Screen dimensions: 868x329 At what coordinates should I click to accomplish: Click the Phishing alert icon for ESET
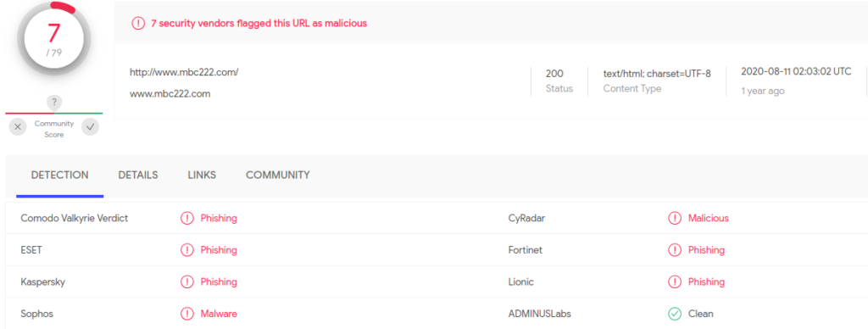(x=187, y=250)
